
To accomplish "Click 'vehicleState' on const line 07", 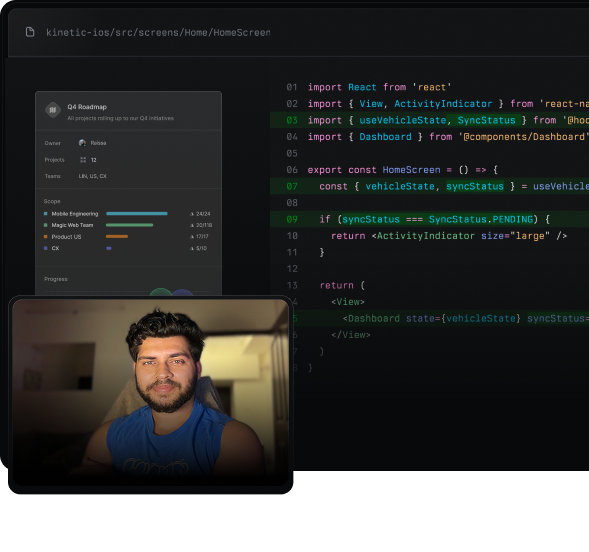I will click(400, 186).
